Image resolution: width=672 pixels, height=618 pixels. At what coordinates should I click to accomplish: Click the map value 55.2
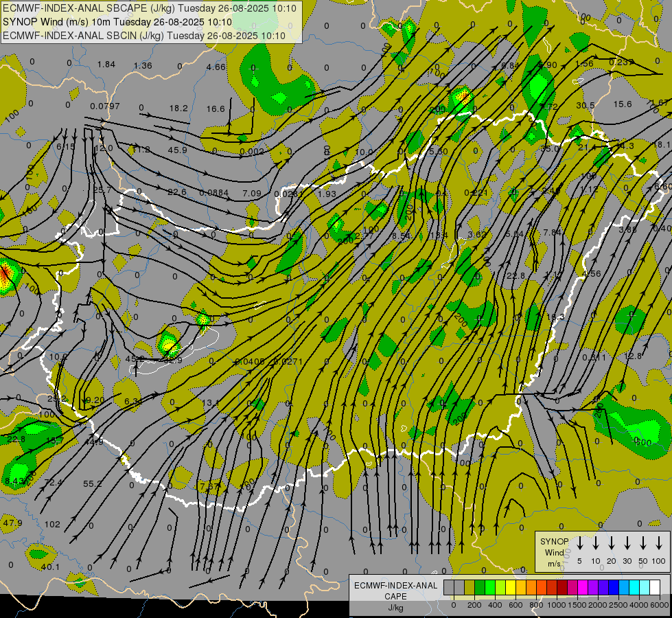92,484
